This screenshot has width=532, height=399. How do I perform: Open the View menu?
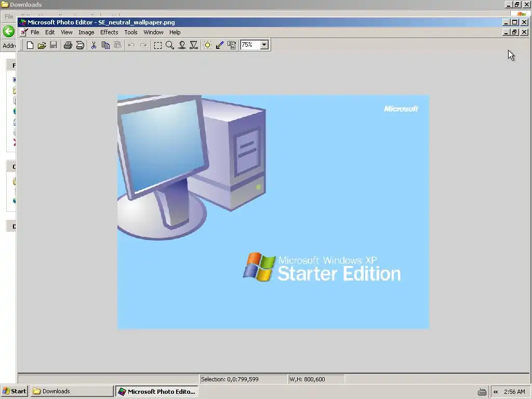66,32
